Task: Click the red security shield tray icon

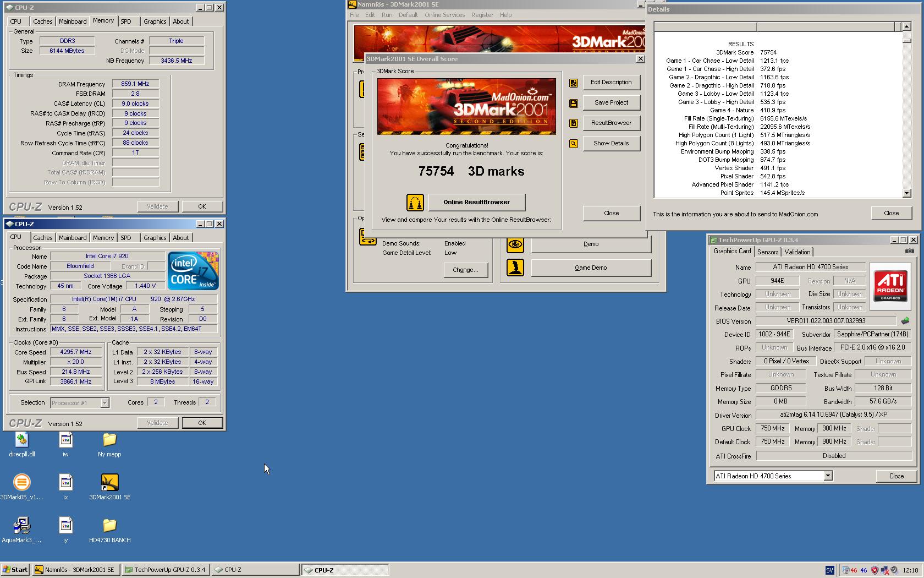Action: [x=875, y=570]
